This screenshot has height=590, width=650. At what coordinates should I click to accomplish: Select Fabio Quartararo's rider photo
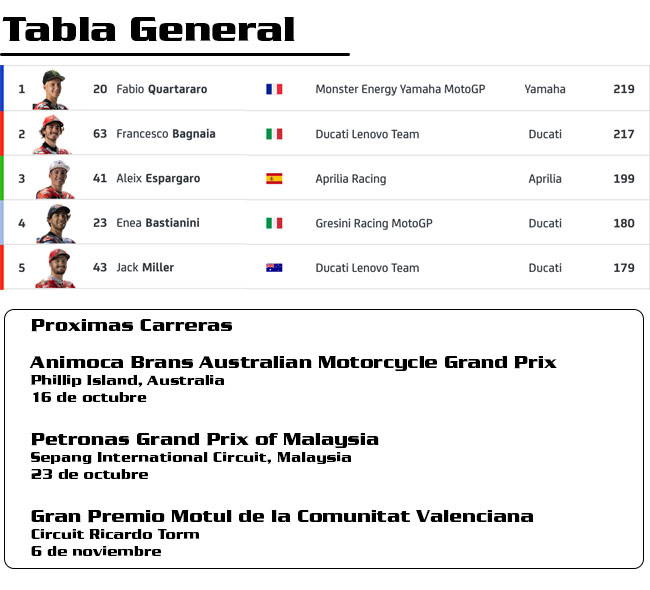pos(51,90)
